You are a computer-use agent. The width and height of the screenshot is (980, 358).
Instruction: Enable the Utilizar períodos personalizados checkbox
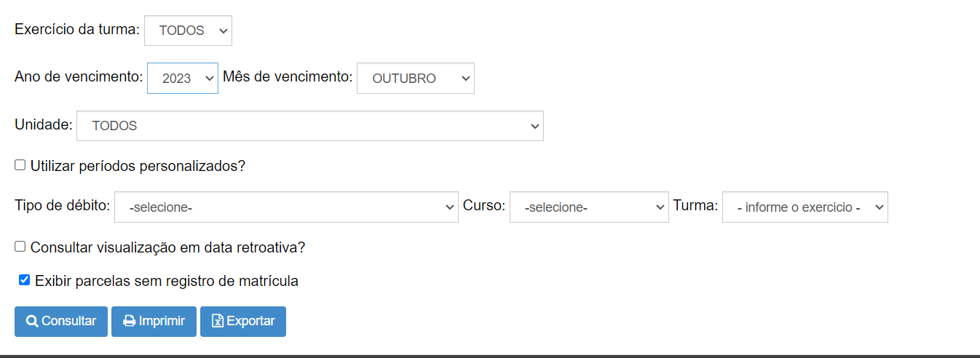(20, 165)
